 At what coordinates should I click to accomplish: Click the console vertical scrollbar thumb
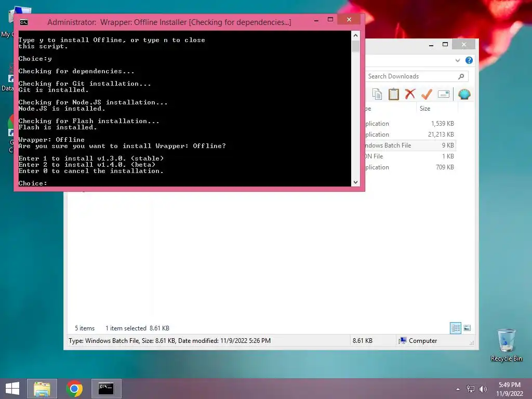355,46
